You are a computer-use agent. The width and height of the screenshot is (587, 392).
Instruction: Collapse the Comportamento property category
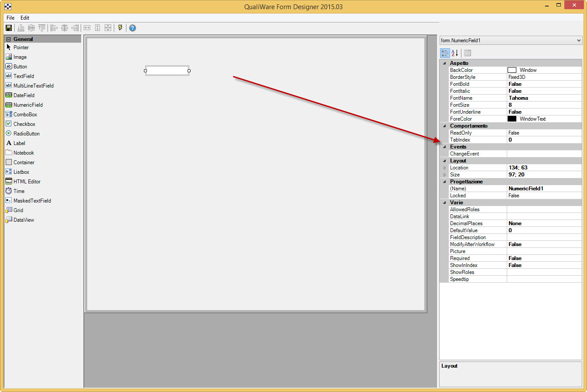pos(444,126)
